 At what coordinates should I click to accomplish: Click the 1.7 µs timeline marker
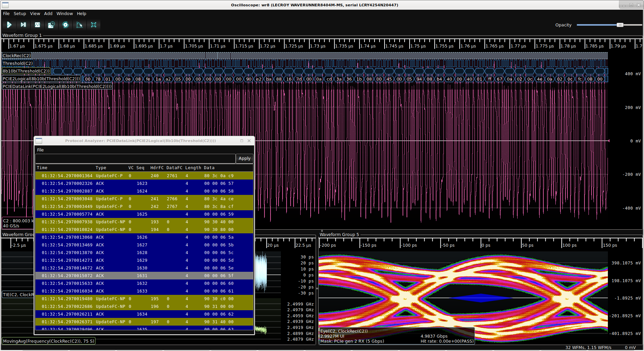pyautogui.click(x=167, y=46)
